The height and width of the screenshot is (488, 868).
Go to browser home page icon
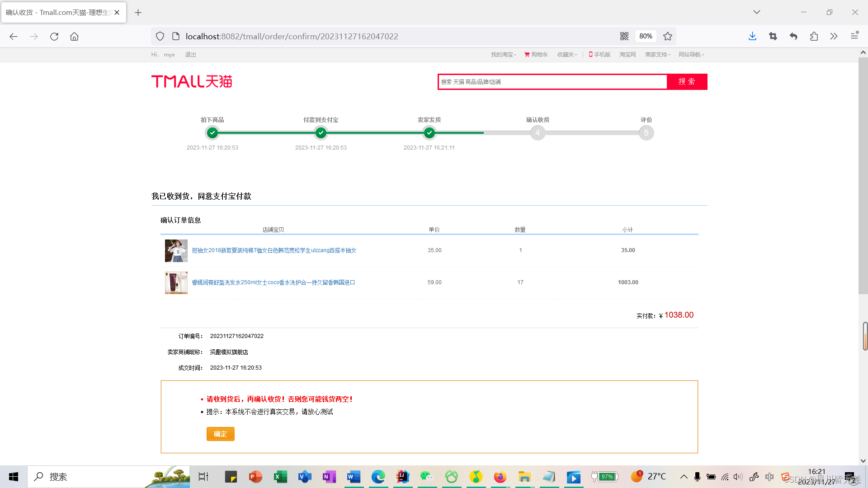(74, 36)
